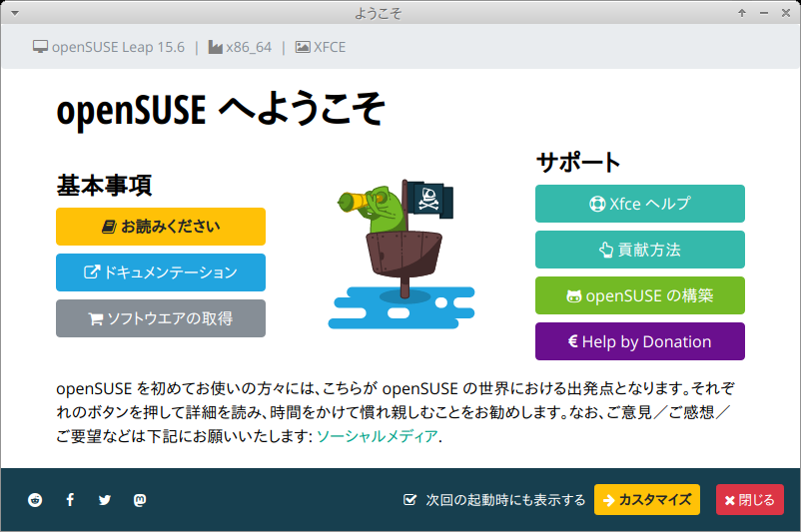Screen dimensions: 801x532
Task: Toggle 次回の起動時にも表示する checkbox
Action: coord(409,499)
